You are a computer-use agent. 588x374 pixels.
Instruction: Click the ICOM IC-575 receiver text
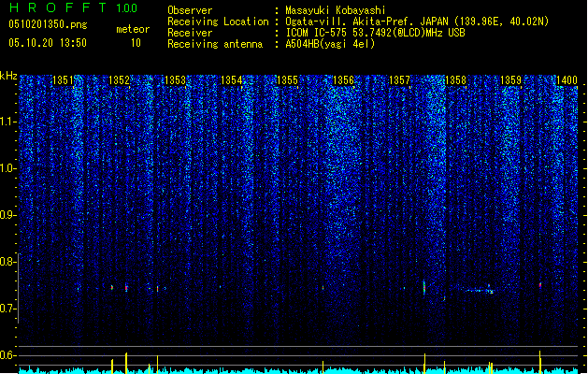tap(375, 33)
